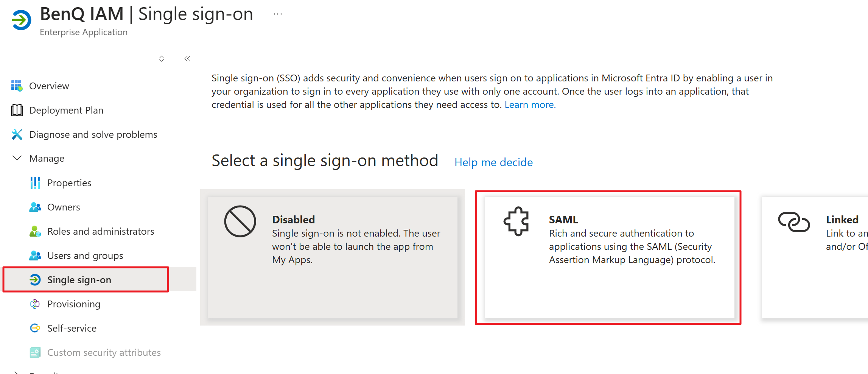Open the more options ellipsis in header

pyautogui.click(x=278, y=14)
